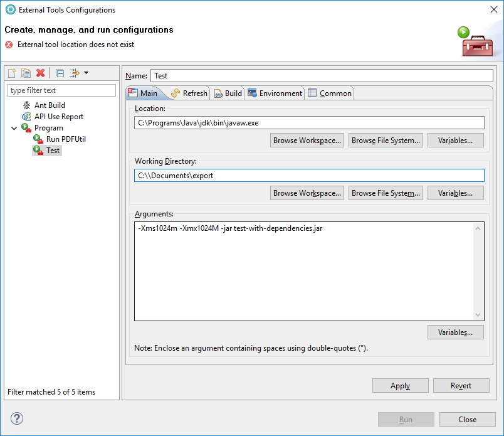Delete selected configuration with red X

[x=41, y=73]
